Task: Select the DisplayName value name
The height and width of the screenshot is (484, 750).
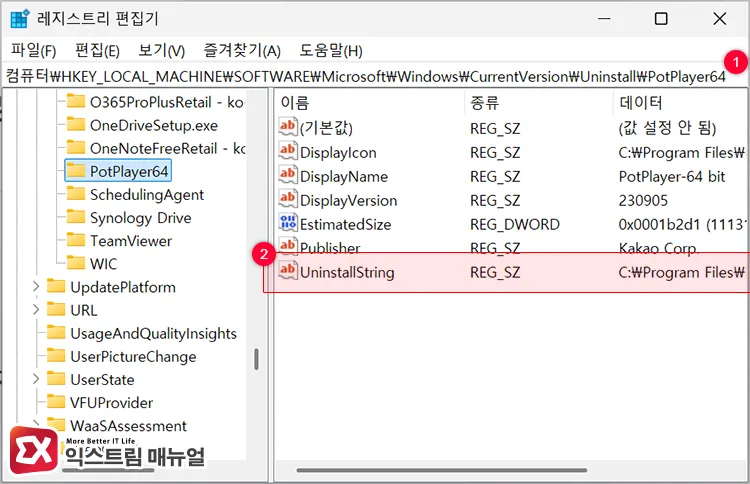Action: coord(344,176)
